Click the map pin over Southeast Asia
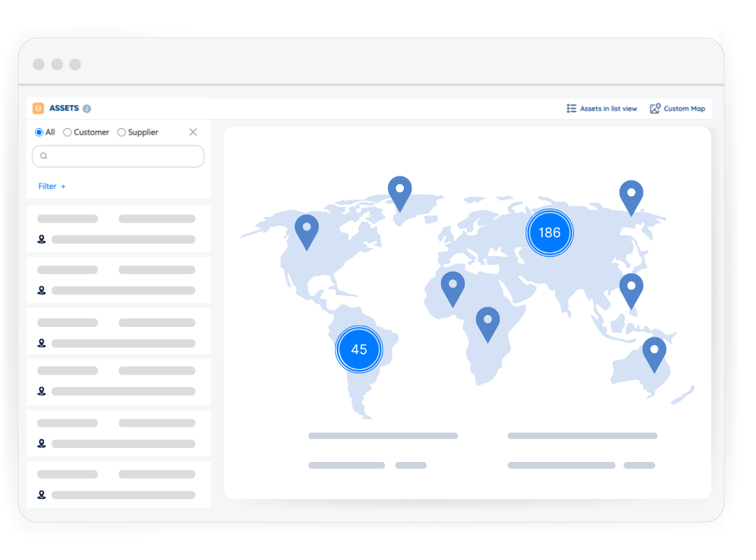The width and height of the screenshot is (756, 560). tap(631, 291)
